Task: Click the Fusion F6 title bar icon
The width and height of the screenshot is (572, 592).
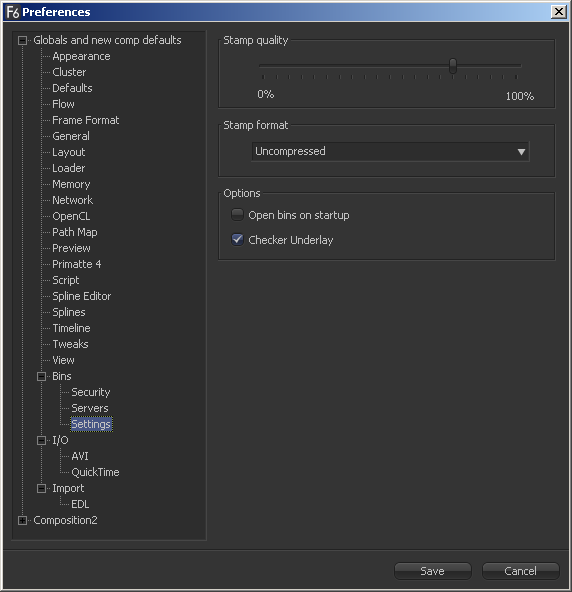Action: pos(12,12)
